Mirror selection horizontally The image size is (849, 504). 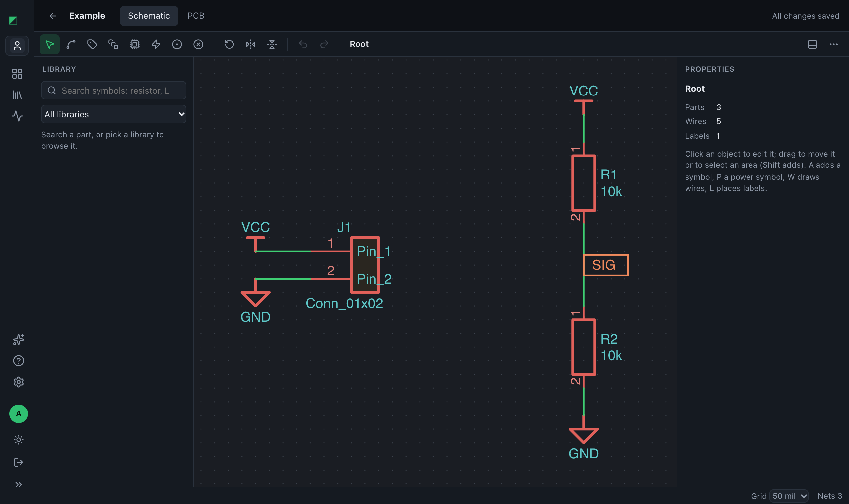coord(251,44)
